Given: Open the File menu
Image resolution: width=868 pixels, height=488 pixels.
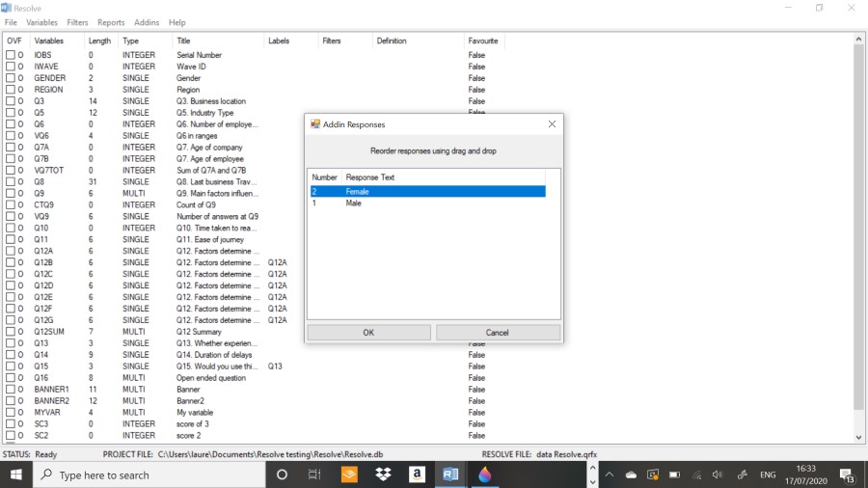Looking at the screenshot, I should [11, 23].
